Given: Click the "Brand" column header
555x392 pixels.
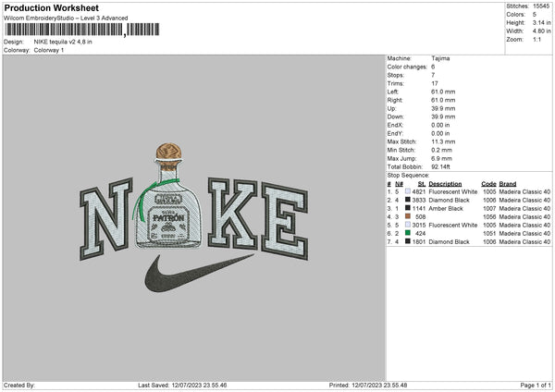Looking at the screenshot, I should [508, 184].
